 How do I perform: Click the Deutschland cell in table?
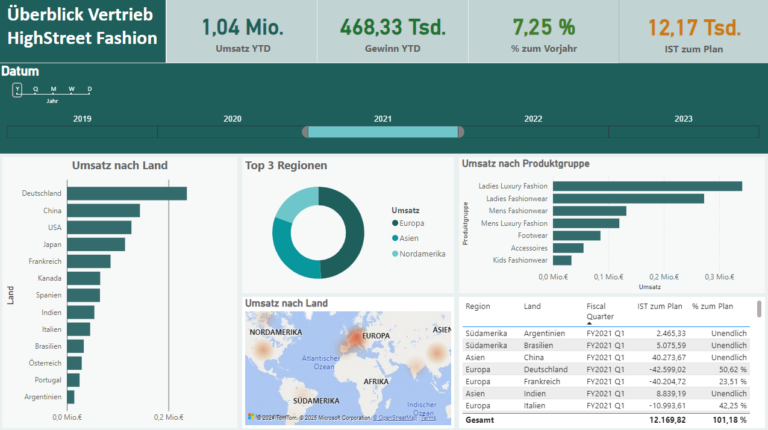pyautogui.click(x=546, y=369)
